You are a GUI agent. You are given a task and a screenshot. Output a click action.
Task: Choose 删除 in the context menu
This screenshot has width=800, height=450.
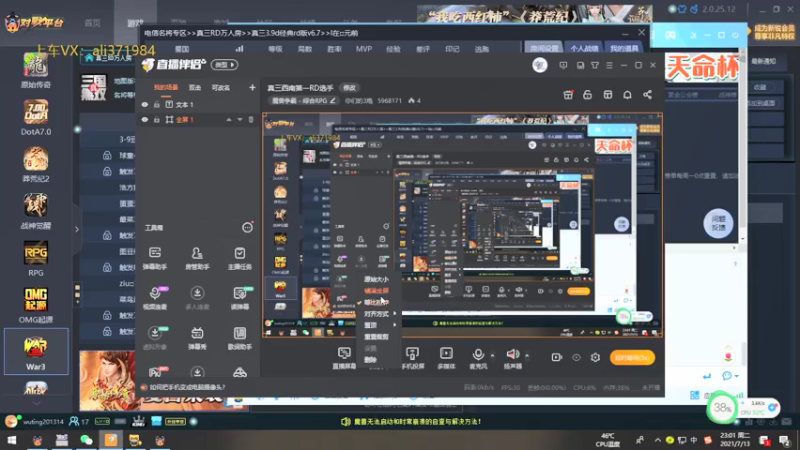[370, 360]
